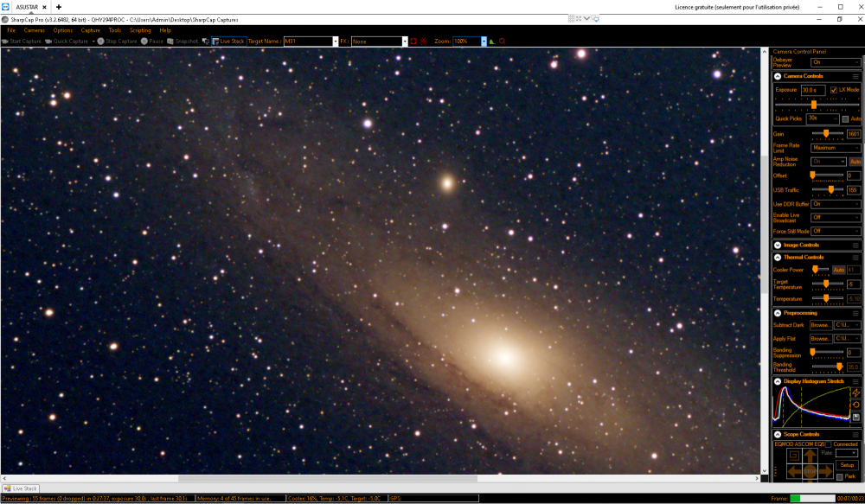Open the Help menu
This screenshot has width=865, height=504.
click(x=165, y=30)
